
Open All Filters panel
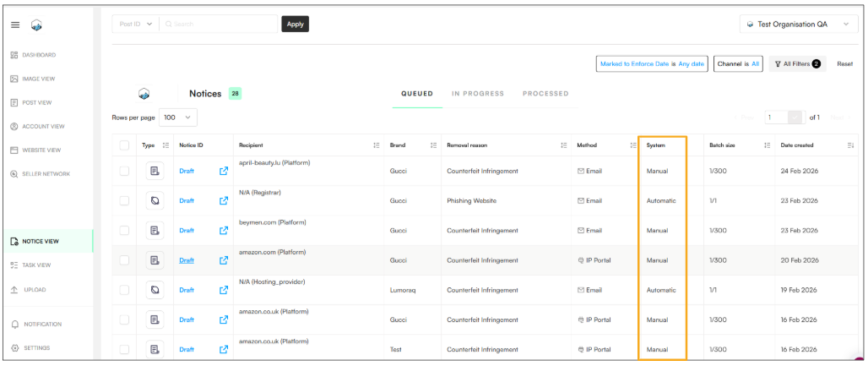click(x=797, y=63)
